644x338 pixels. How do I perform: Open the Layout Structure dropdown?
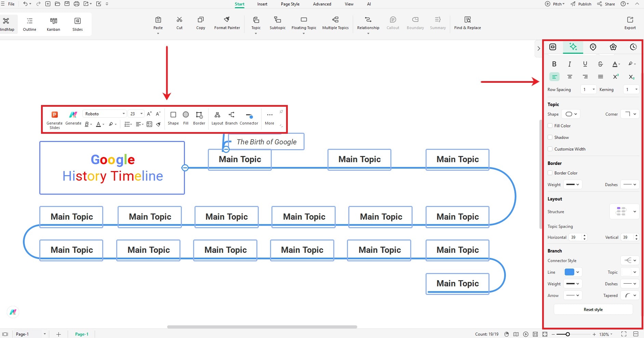tap(624, 211)
